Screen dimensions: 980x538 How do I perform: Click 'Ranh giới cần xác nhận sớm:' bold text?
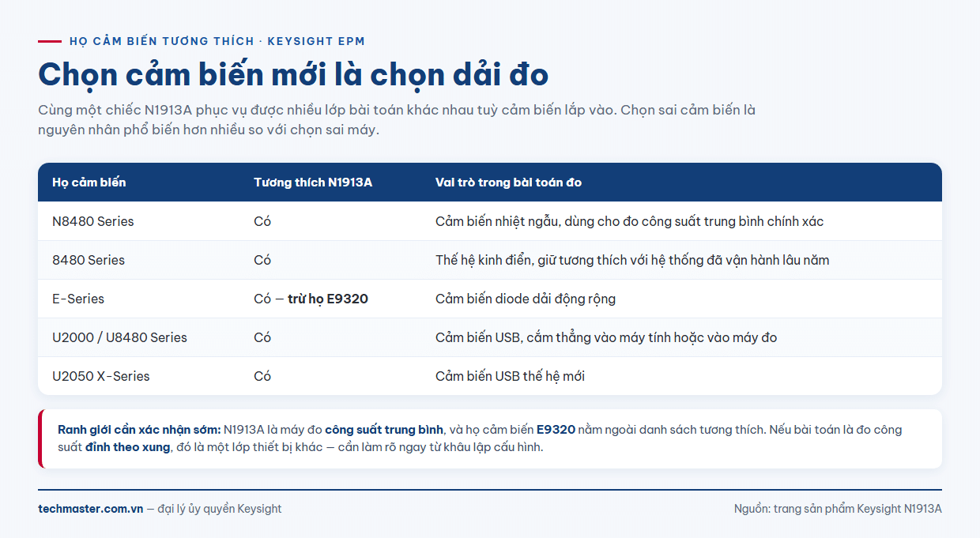click(139, 430)
